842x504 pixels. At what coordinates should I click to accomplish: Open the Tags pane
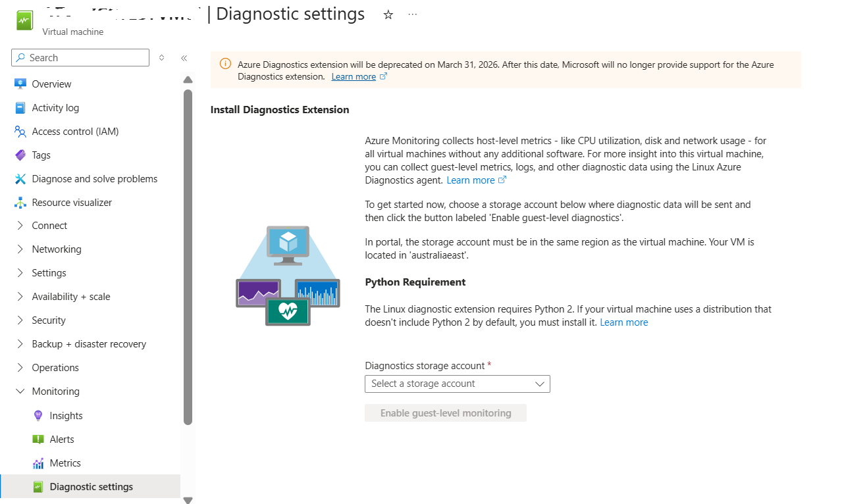41,155
